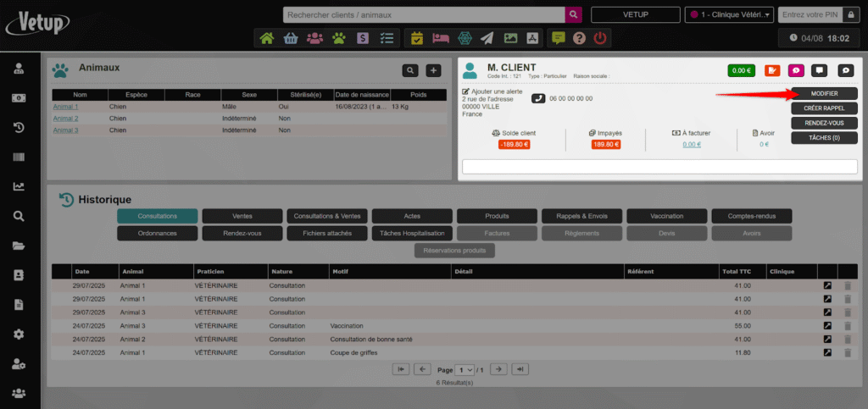
Task: Click the plus icon to add animal
Action: tap(433, 71)
